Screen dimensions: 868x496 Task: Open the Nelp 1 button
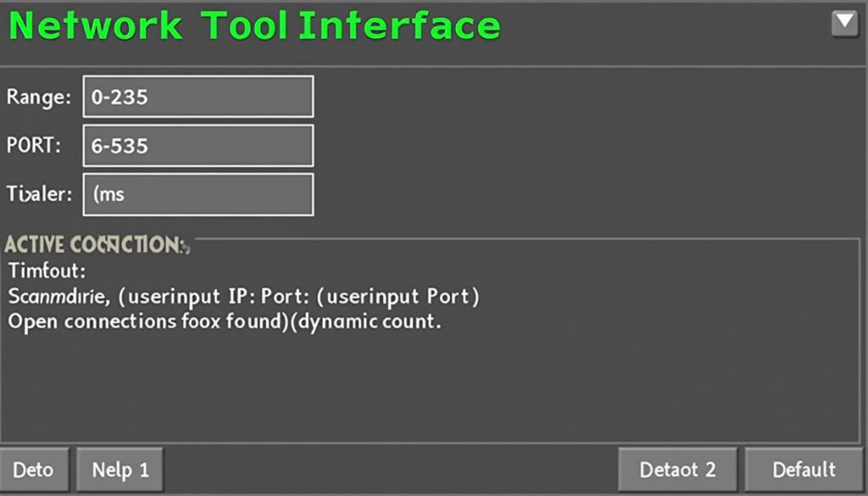[120, 470]
